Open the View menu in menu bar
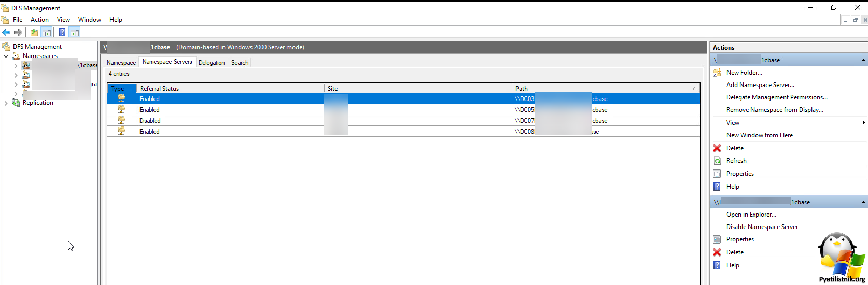 [x=63, y=20]
